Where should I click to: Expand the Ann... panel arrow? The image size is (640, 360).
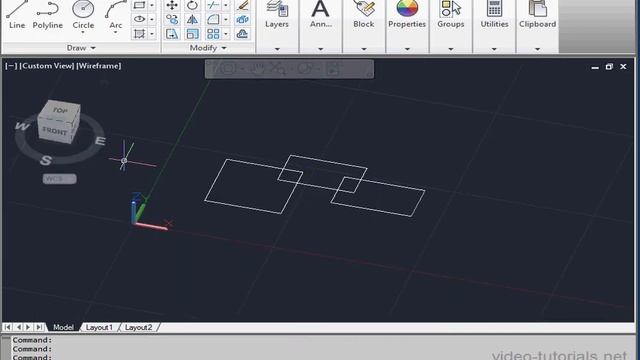pos(320,49)
